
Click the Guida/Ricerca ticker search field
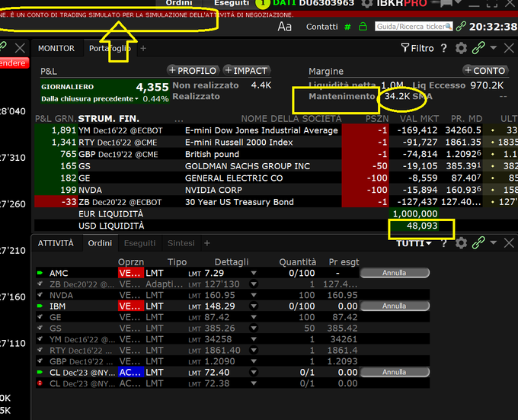pos(414,27)
